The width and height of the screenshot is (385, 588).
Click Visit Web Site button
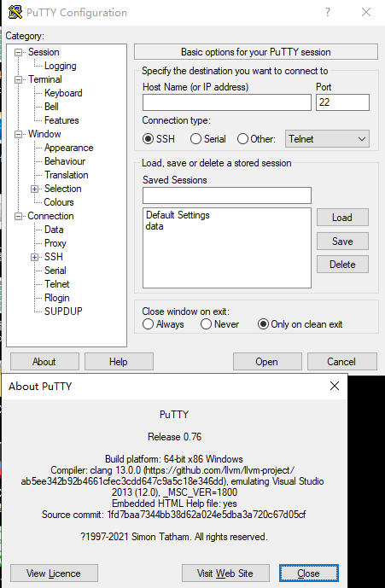[x=225, y=573]
